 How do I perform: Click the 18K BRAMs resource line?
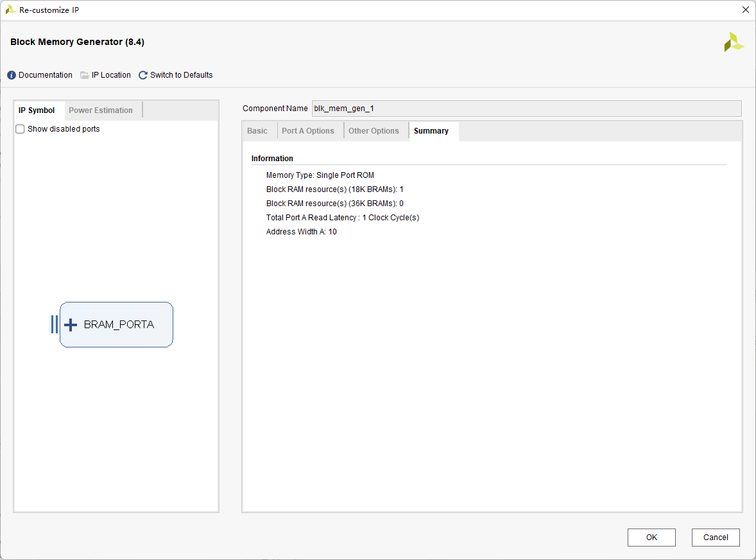(334, 189)
